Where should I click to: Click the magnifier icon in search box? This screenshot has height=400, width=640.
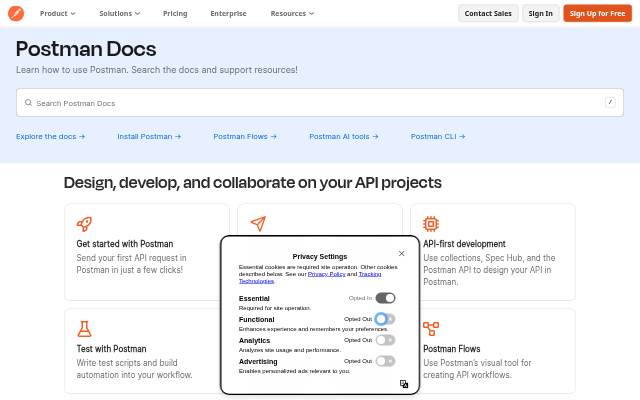[28, 102]
